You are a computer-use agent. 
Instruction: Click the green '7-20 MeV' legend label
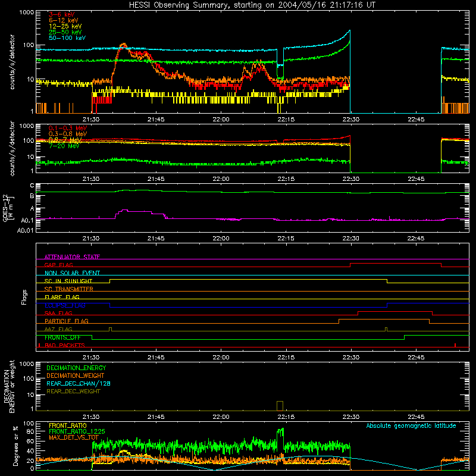[x=64, y=146]
